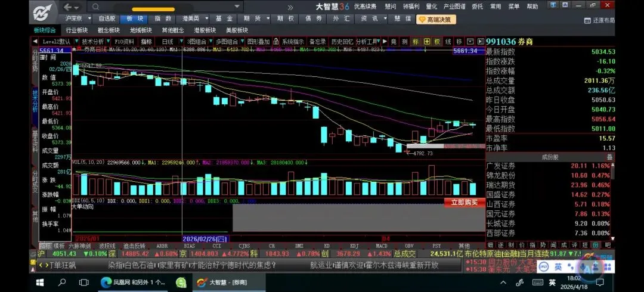
Task: Open the 帮助 menu
Action: coord(532,7)
